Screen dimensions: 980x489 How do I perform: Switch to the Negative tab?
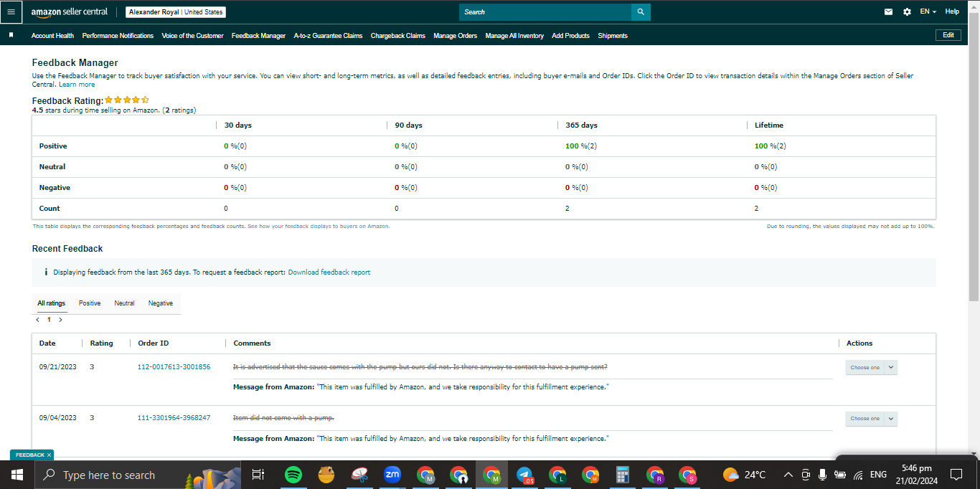click(x=161, y=303)
